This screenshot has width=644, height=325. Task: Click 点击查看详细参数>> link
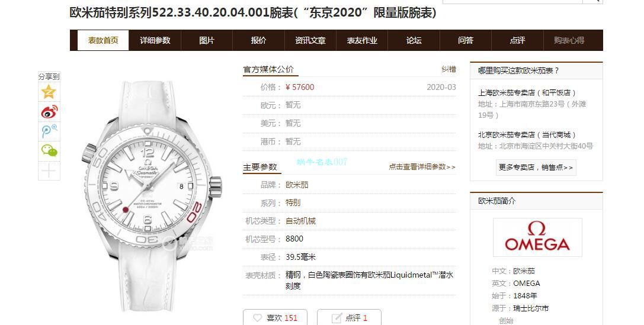click(x=422, y=166)
